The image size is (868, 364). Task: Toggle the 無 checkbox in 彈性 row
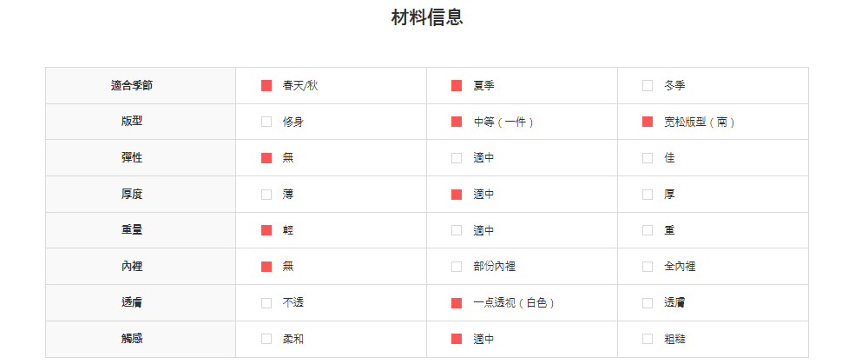[266, 158]
